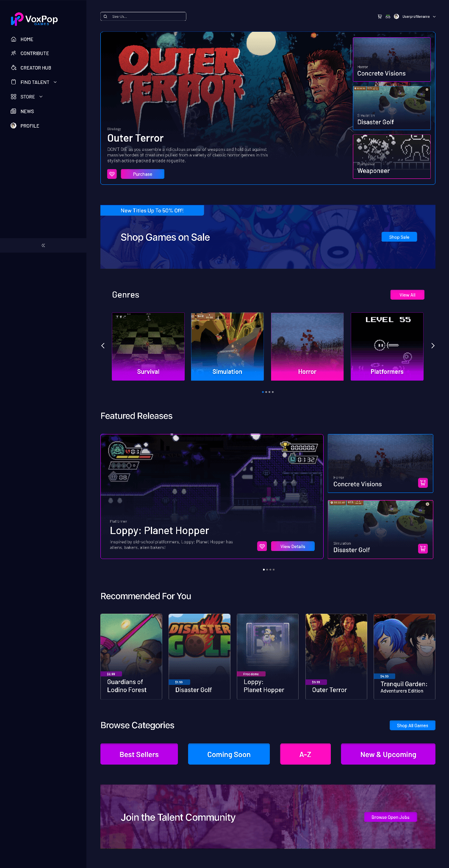Open the Profile menu item
The width and height of the screenshot is (449, 868).
point(30,126)
